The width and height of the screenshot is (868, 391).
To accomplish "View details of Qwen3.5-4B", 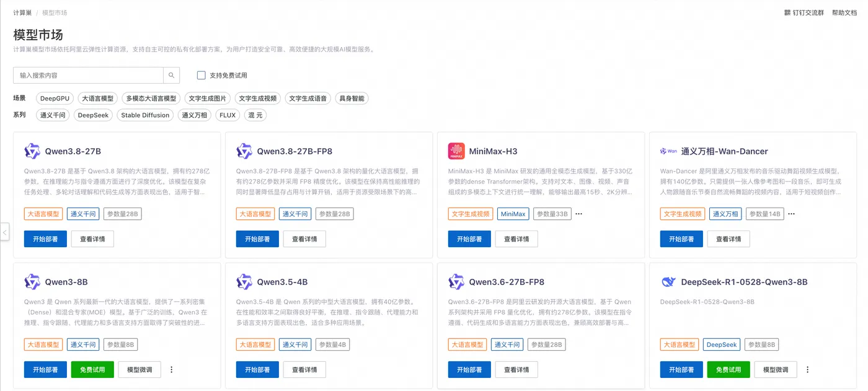I will 304,370.
